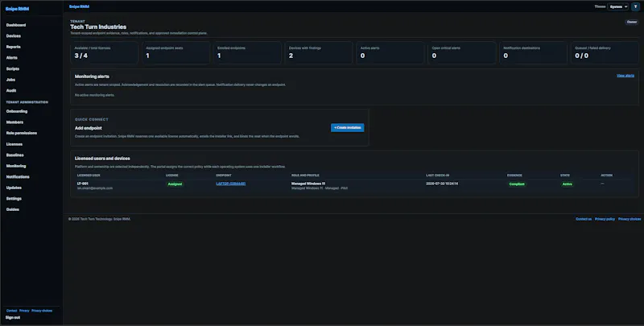The image size is (644, 326).
Task: Click the Queued / failed delivery card
Action: coord(605,52)
